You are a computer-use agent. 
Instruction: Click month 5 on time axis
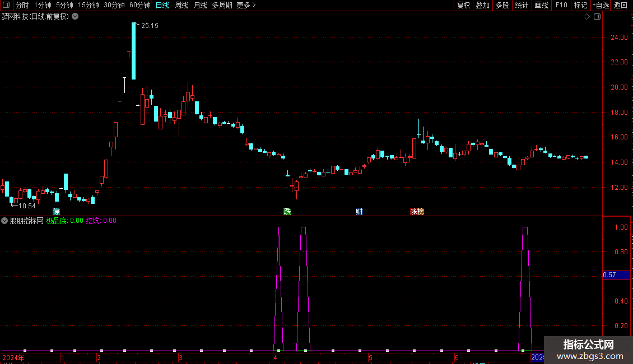pos(370,357)
